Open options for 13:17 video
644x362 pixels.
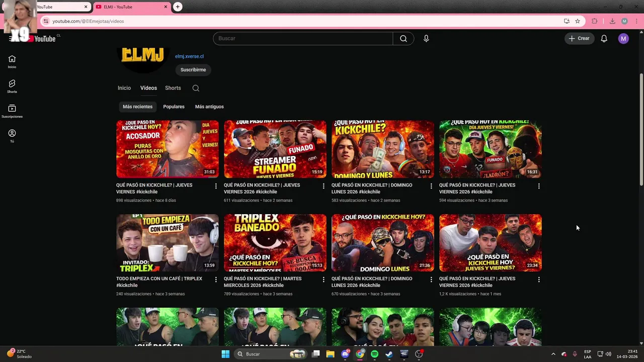tap(431, 186)
